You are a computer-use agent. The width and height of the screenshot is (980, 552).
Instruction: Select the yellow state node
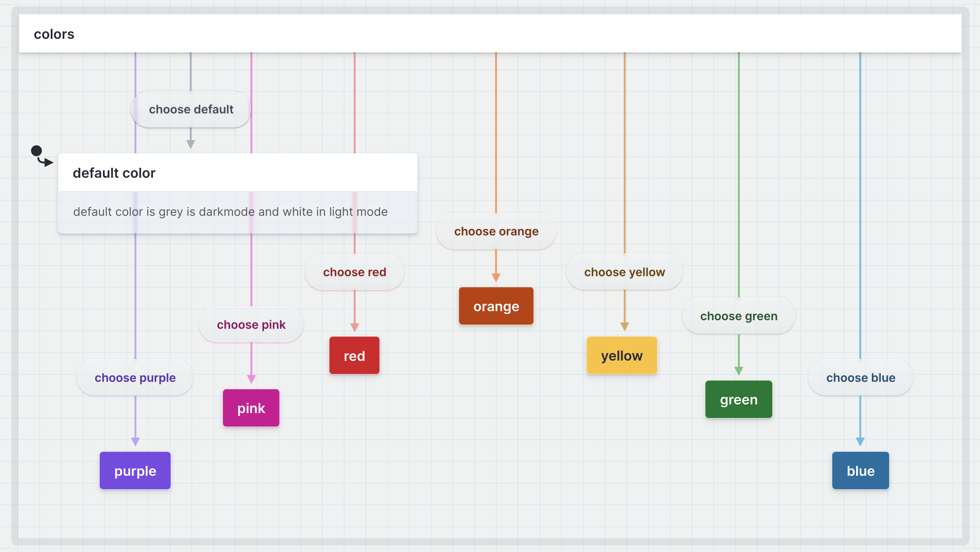pyautogui.click(x=622, y=355)
